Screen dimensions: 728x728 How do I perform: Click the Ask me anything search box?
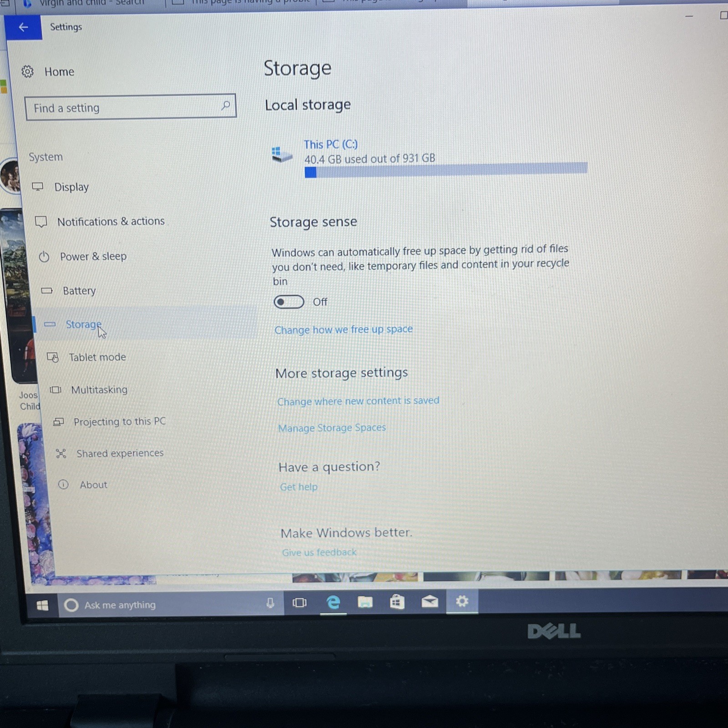(171, 605)
